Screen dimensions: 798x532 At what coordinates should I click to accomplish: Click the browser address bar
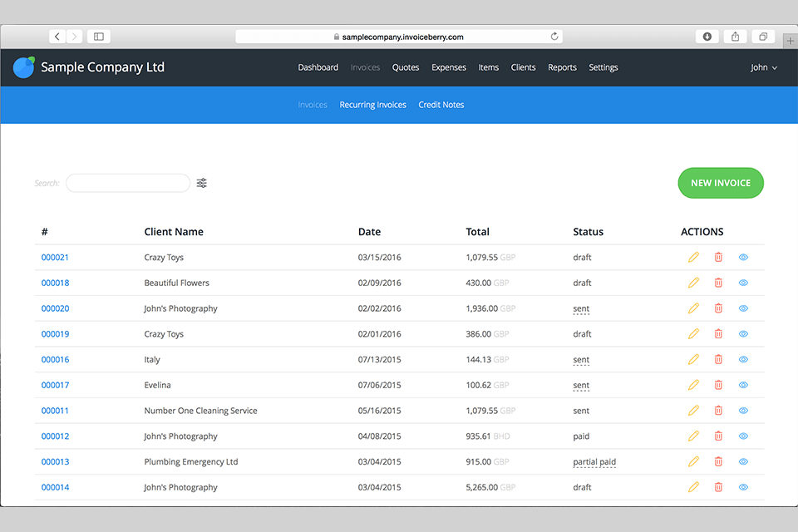click(x=398, y=37)
